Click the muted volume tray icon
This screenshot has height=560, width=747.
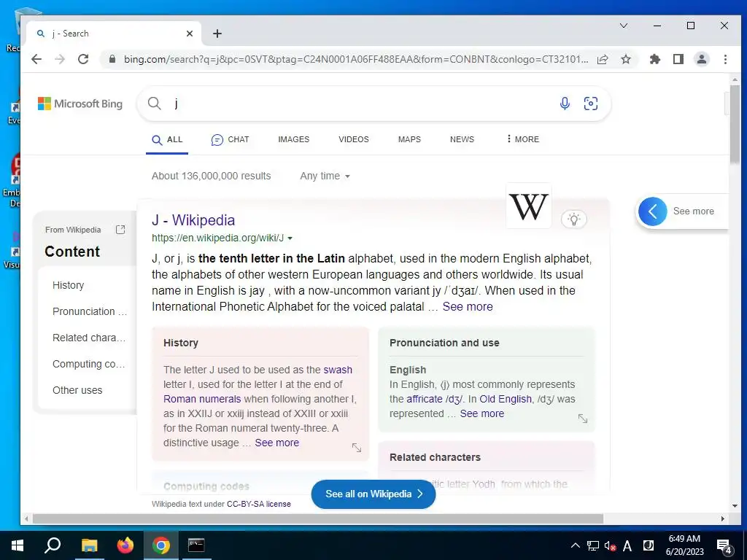click(610, 545)
